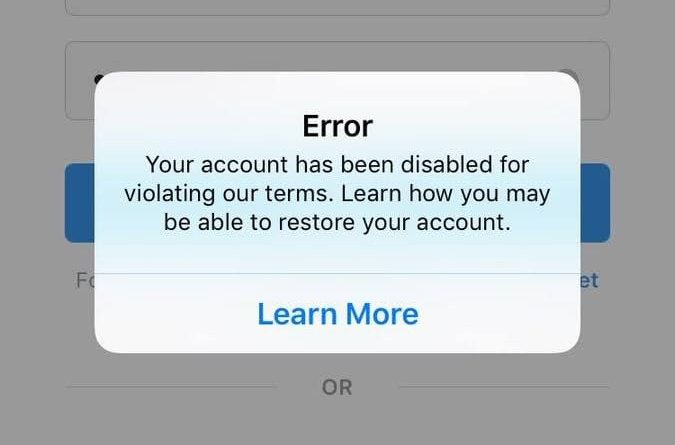This screenshot has height=445, width=675.
Task: Click the blue login button left of dialog
Action: (80, 203)
